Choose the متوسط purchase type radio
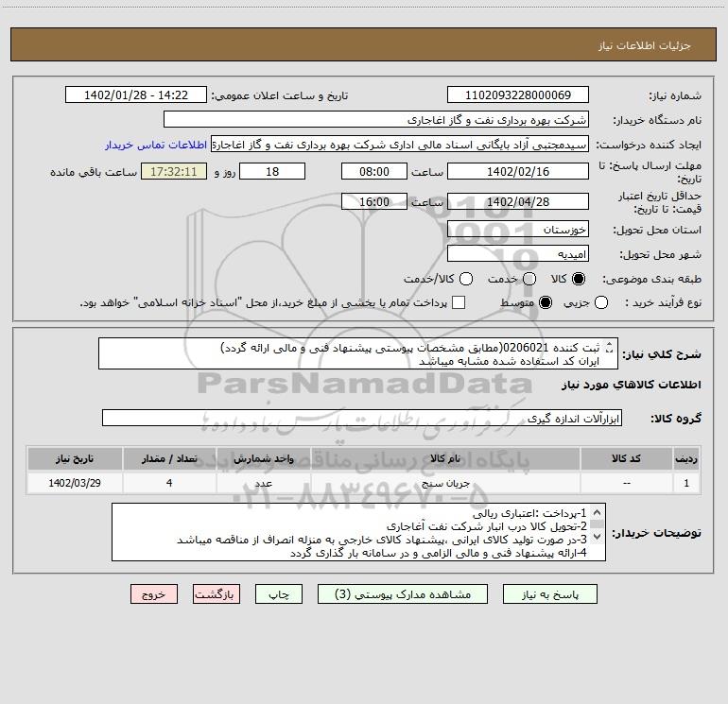 (546, 302)
